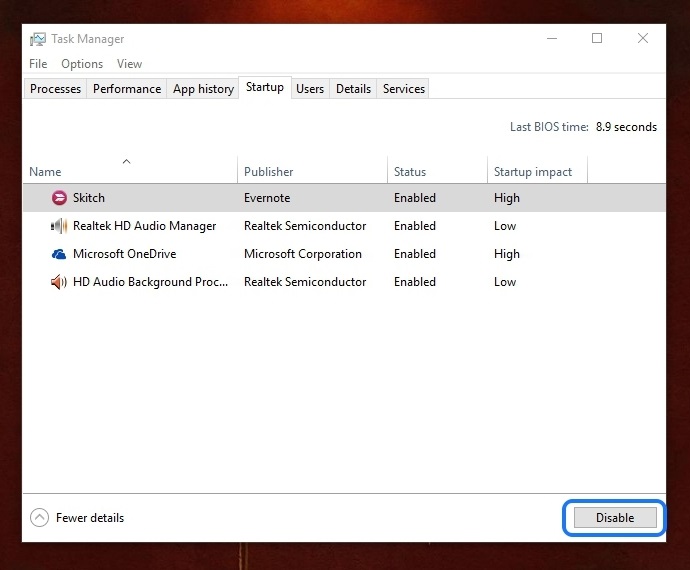Sort by the Publisher column header
Image resolution: width=690 pixels, height=570 pixels.
point(312,169)
